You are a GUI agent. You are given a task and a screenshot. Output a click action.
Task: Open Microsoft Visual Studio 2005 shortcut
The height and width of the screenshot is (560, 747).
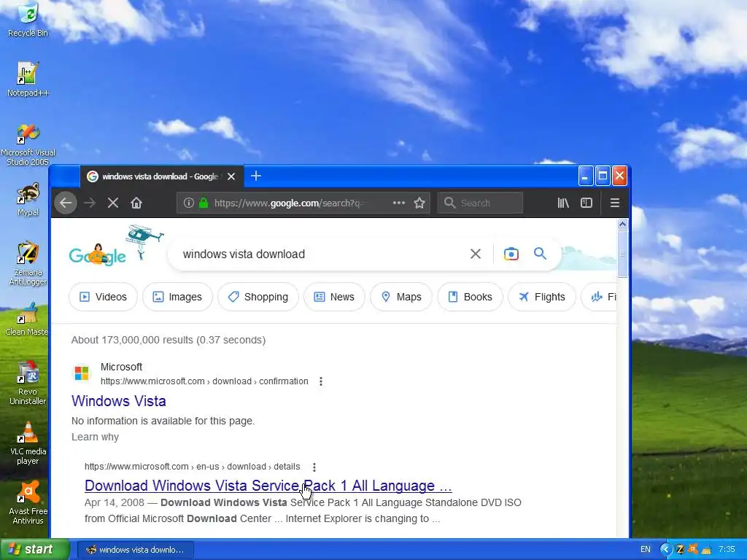(28, 145)
